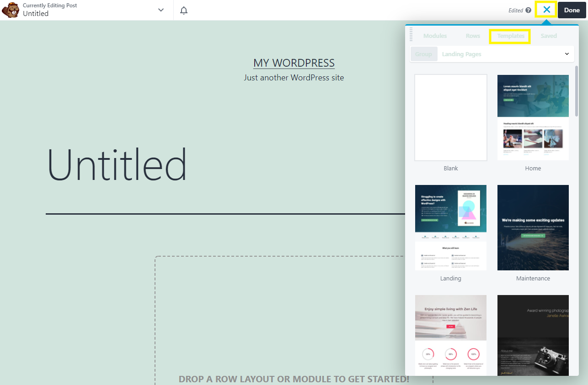588x385 pixels.
Task: Expand the Group filter selector
Action: (x=423, y=53)
